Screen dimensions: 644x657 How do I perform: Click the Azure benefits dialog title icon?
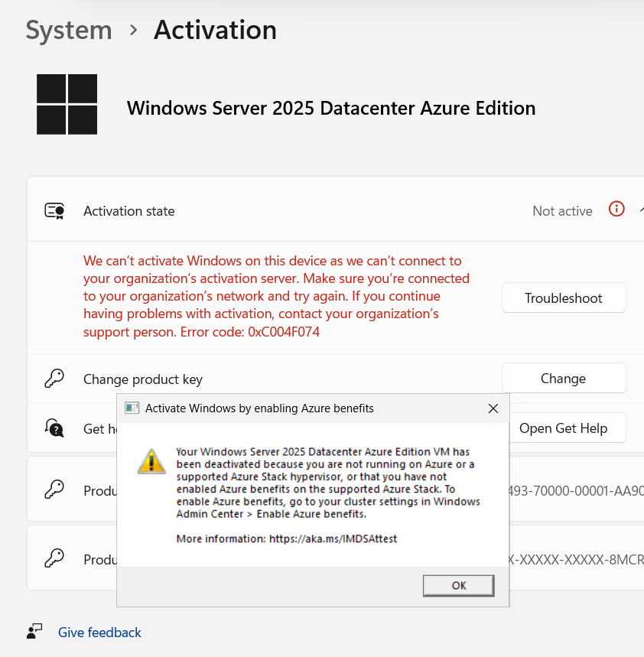click(132, 408)
